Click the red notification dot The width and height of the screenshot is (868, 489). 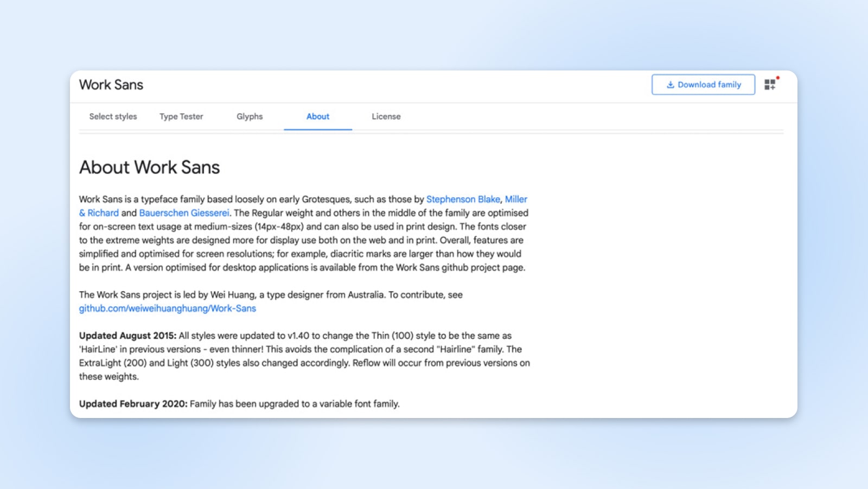click(778, 78)
